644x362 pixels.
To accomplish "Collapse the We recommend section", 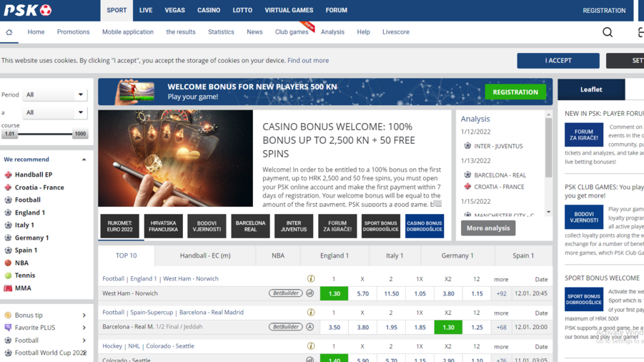I will (84, 160).
